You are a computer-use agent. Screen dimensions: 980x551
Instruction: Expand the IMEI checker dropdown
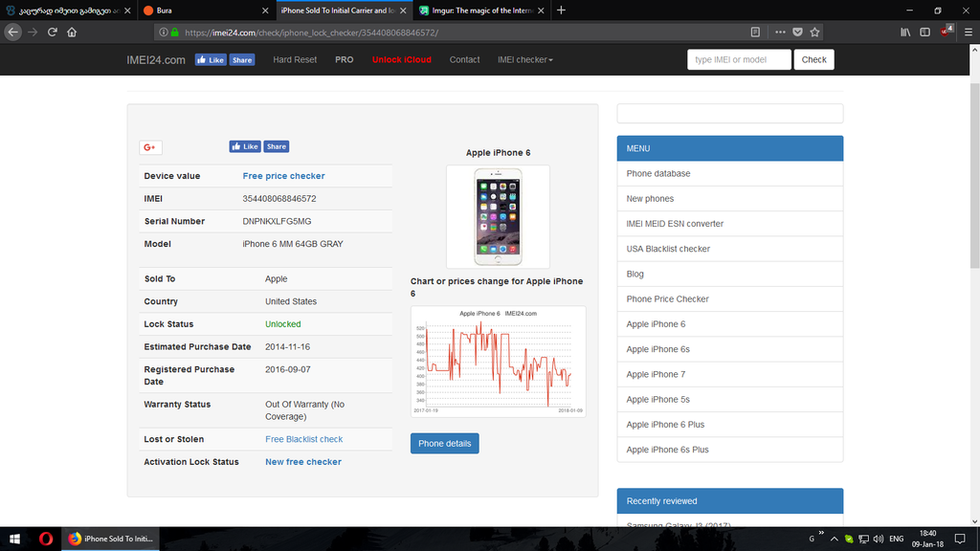(x=525, y=59)
